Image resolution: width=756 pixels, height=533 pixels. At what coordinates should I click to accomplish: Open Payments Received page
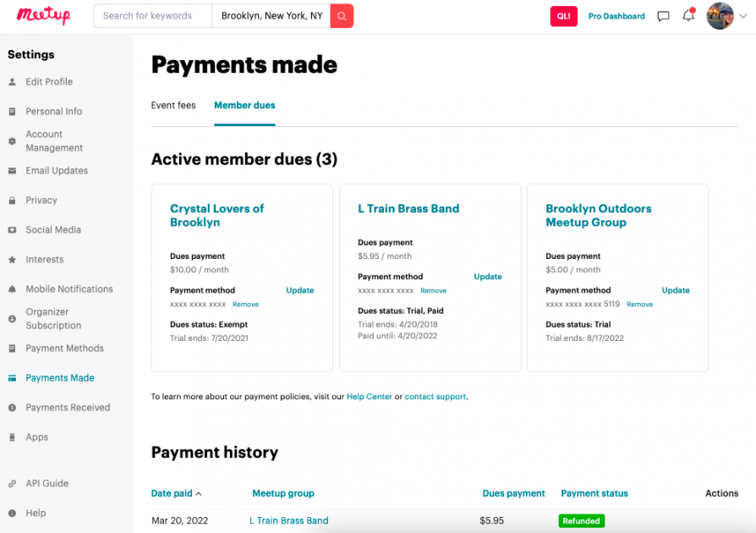click(x=68, y=408)
